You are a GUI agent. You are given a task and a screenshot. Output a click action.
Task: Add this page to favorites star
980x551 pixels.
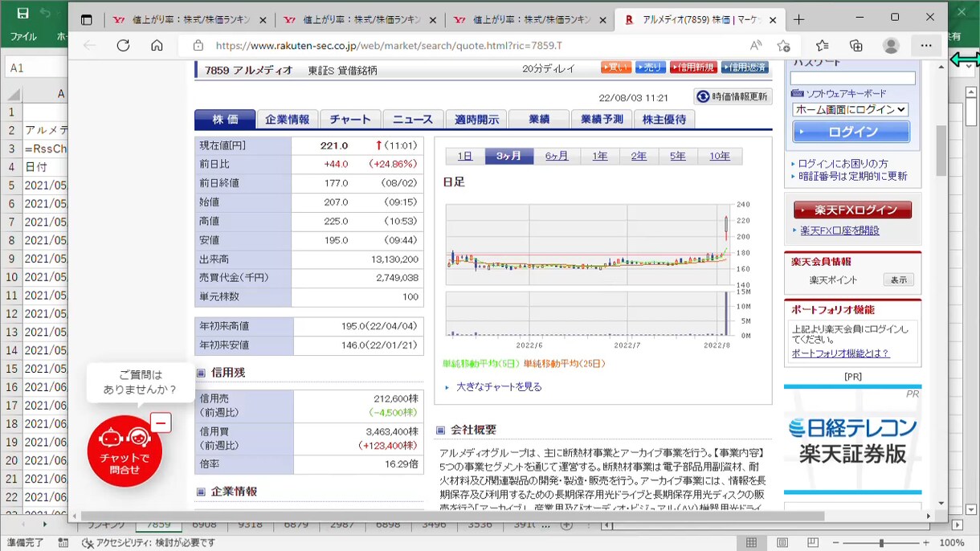[x=783, y=46]
